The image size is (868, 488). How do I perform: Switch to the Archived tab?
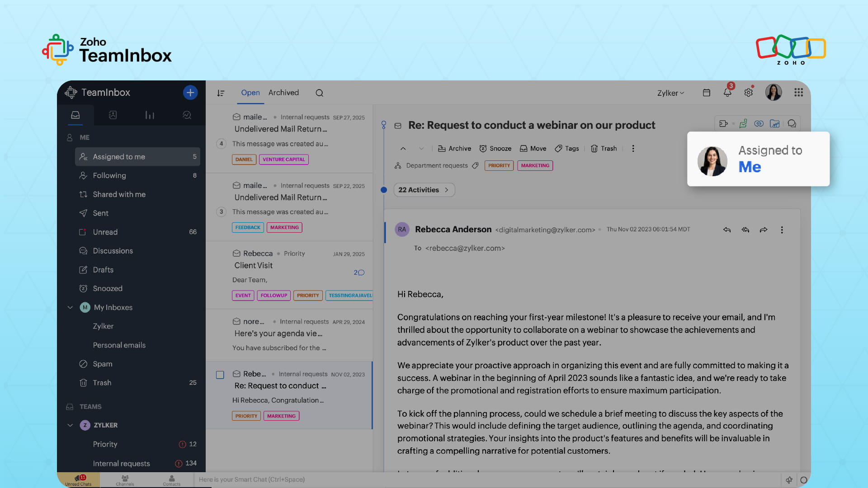coord(283,93)
